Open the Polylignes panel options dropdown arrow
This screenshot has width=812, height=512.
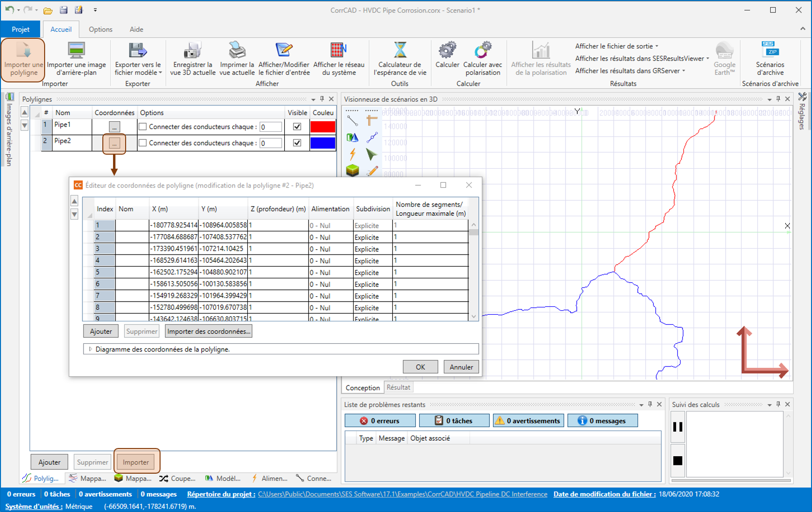(x=313, y=99)
